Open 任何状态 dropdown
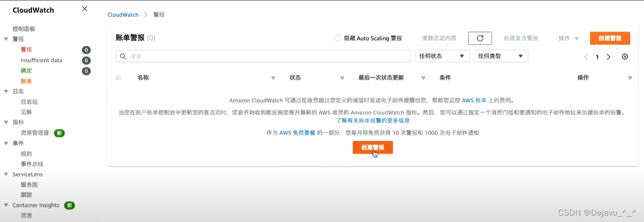The image size is (644, 222). (x=442, y=56)
